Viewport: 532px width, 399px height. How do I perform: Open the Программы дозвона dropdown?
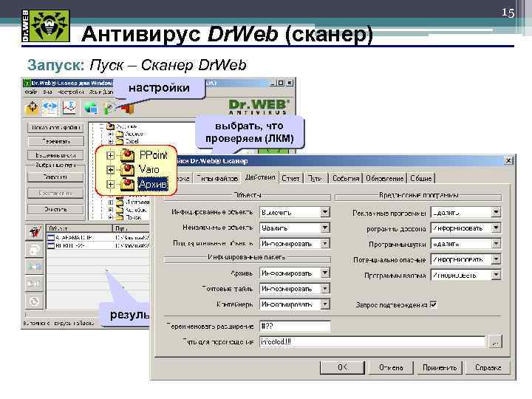(x=496, y=228)
